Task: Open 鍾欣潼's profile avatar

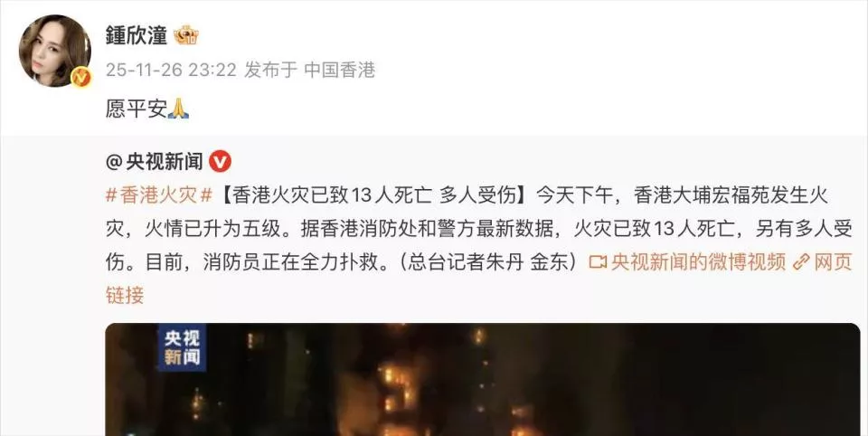Action: (x=55, y=51)
